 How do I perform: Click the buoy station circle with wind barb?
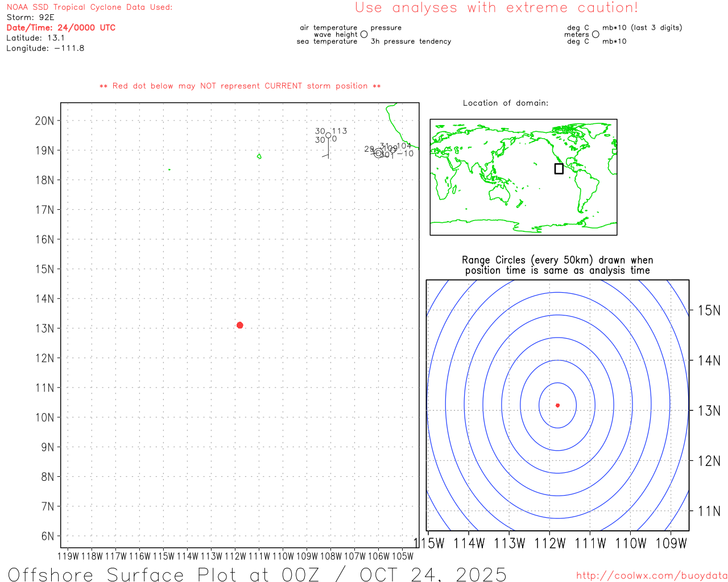pyautogui.click(x=328, y=135)
